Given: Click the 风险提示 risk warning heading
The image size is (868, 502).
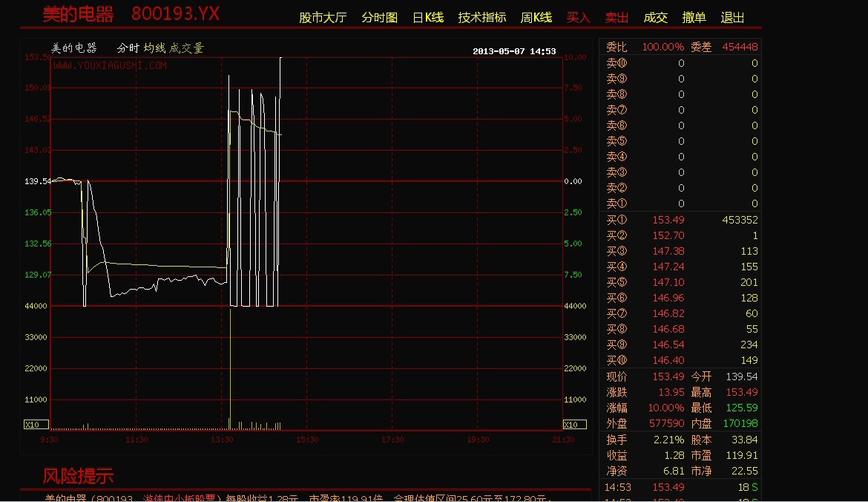Looking at the screenshot, I should [x=78, y=476].
